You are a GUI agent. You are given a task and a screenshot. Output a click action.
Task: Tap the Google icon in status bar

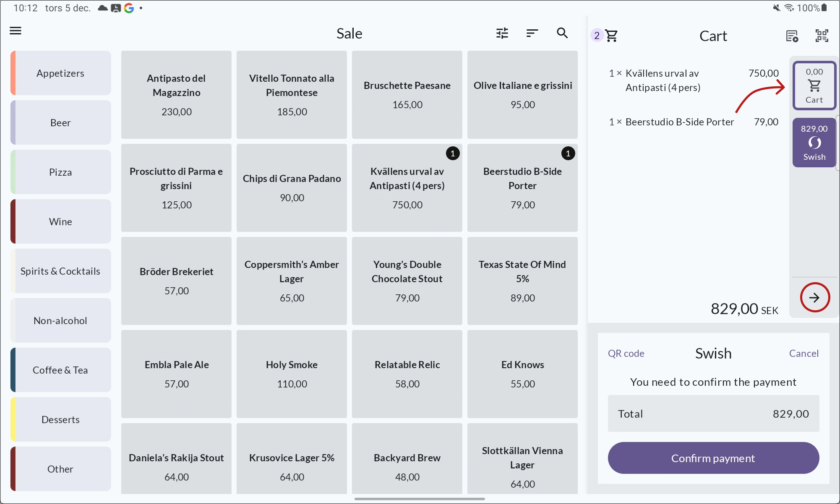tap(129, 8)
